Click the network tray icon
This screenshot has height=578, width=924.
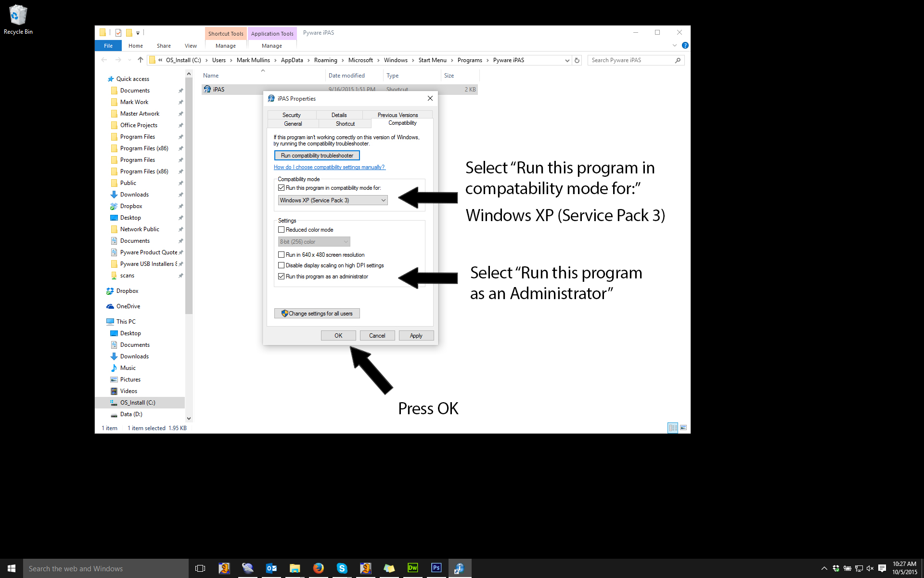pyautogui.click(x=859, y=568)
